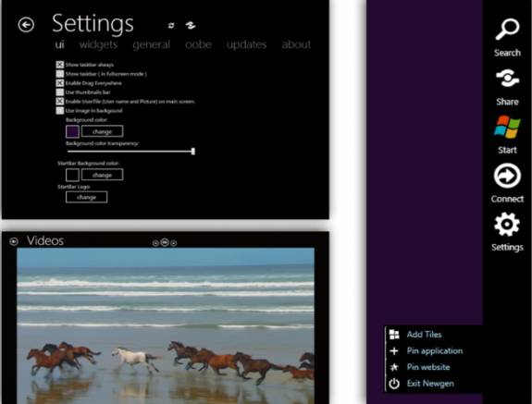Click the 'Background color transparency' label
The width and height of the screenshot is (532, 404).
(x=102, y=143)
